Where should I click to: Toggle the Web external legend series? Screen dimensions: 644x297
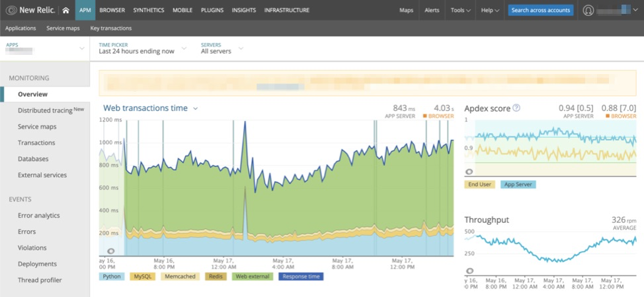pos(253,276)
